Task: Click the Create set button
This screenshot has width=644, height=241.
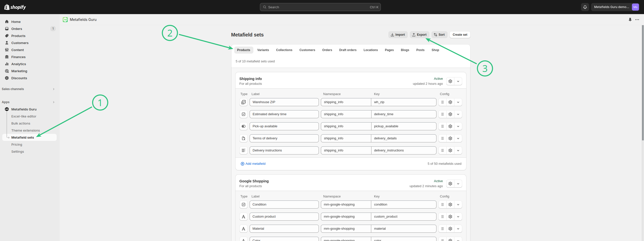Action: coord(460,35)
